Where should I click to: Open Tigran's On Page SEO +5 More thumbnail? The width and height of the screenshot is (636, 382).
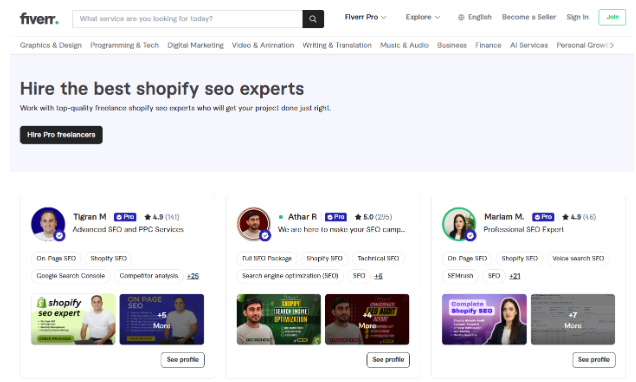coord(162,320)
